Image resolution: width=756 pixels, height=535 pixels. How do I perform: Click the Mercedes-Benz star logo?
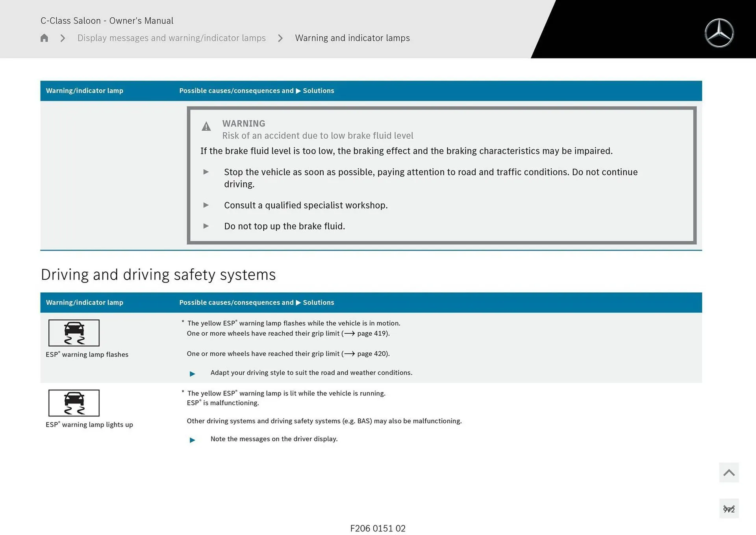click(719, 33)
